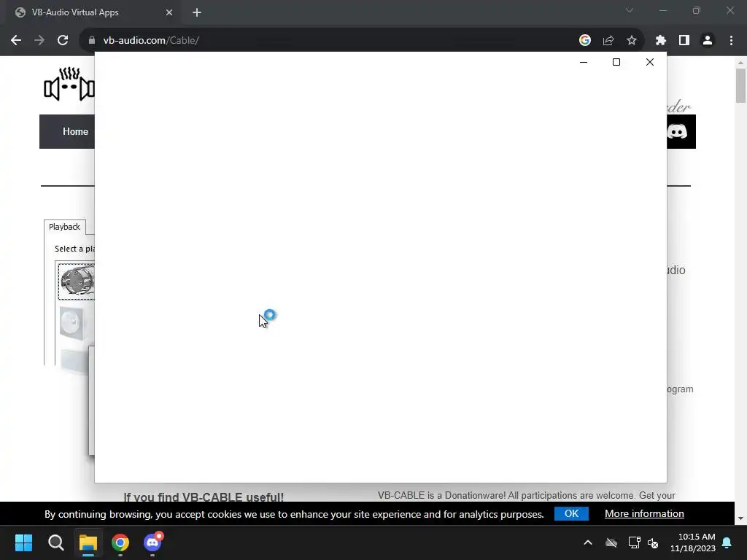Open Discord from the taskbar
Screen dimensions: 747x560
(x=152, y=542)
